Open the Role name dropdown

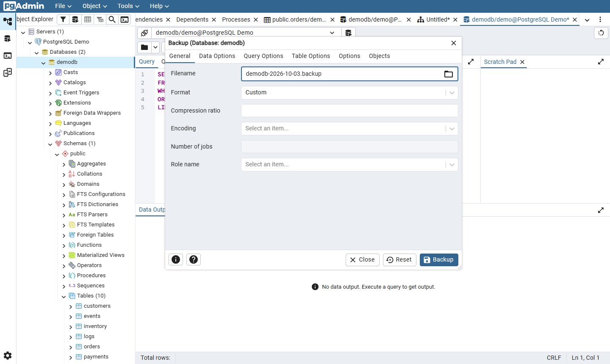point(349,165)
